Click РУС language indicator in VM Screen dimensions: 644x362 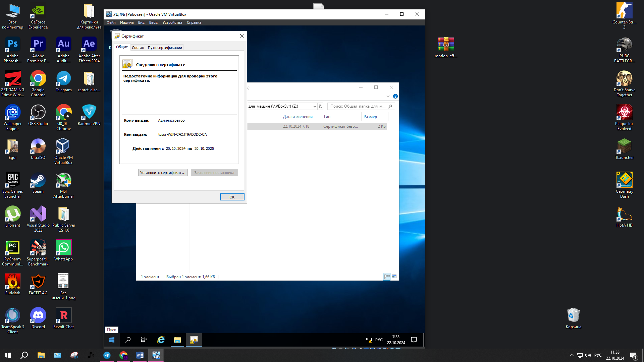(379, 340)
